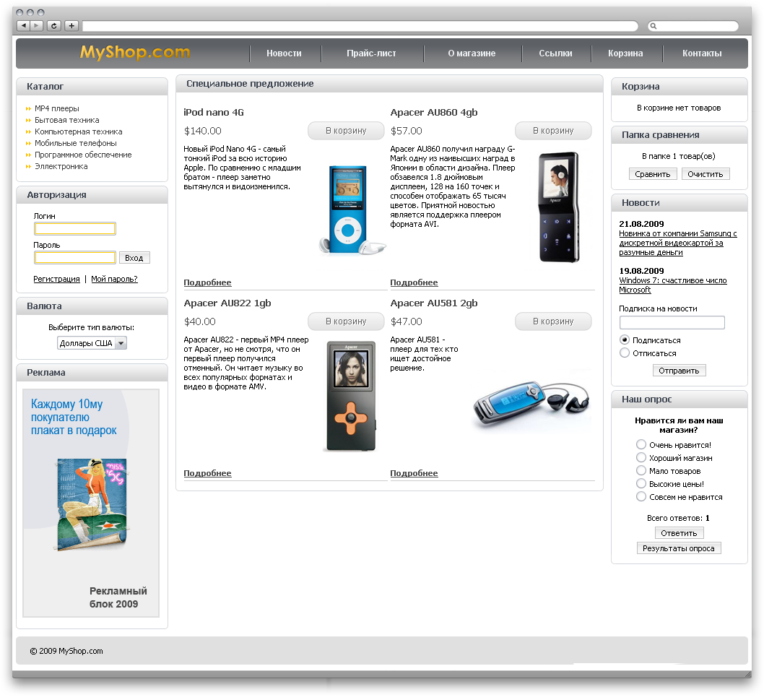Click the iPod nano 4G product title
764x700 pixels.
pyautogui.click(x=214, y=113)
